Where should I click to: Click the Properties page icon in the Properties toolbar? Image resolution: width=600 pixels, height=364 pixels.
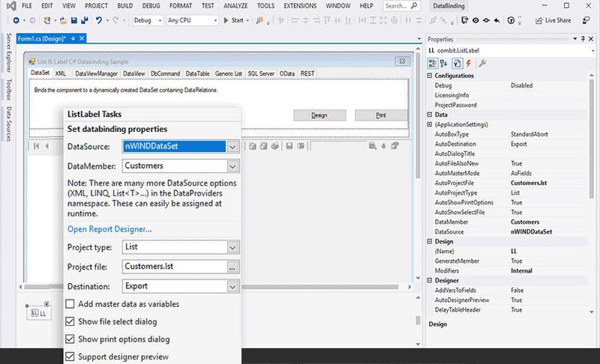pos(457,64)
